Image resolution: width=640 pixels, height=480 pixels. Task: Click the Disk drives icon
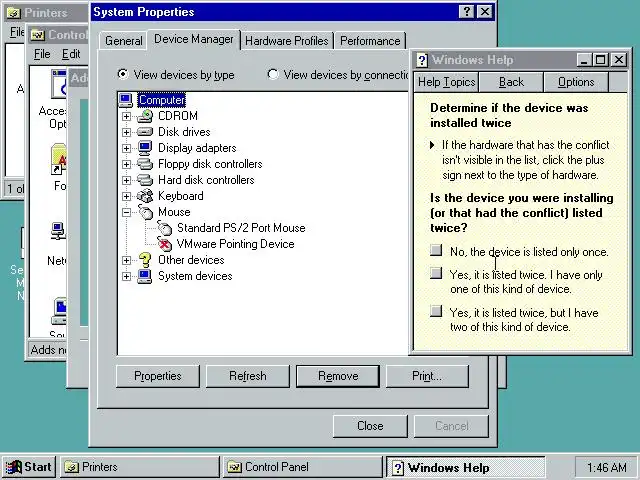coord(145,132)
